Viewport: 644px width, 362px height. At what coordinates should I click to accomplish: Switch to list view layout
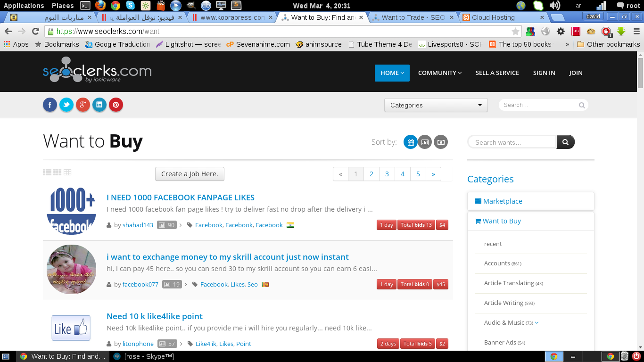[x=47, y=173]
